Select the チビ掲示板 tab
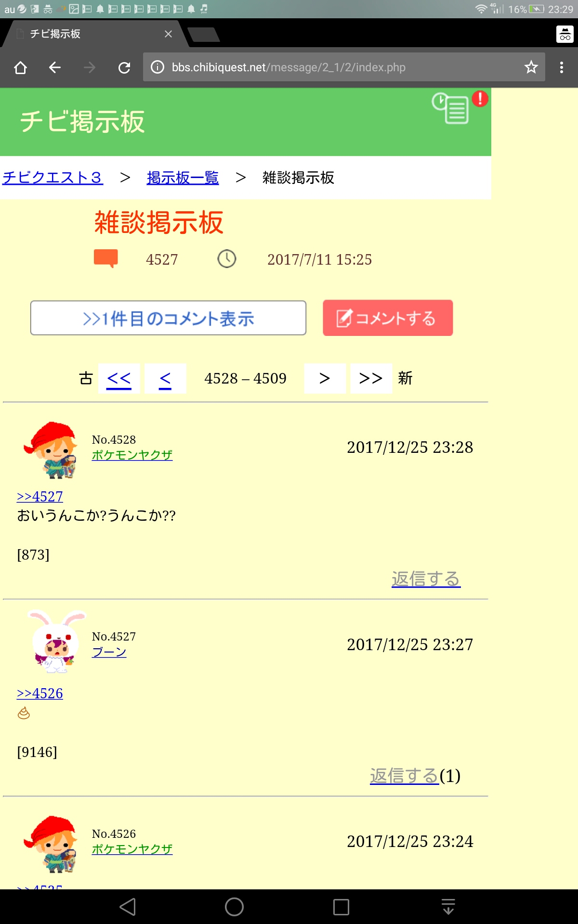Image resolution: width=578 pixels, height=924 pixels. click(87, 34)
